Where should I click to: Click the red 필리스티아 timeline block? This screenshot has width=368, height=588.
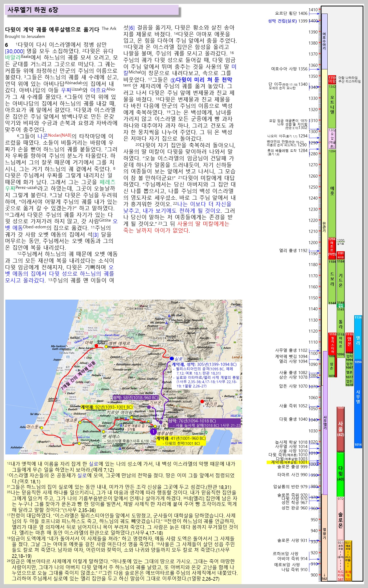(x=332, y=344)
